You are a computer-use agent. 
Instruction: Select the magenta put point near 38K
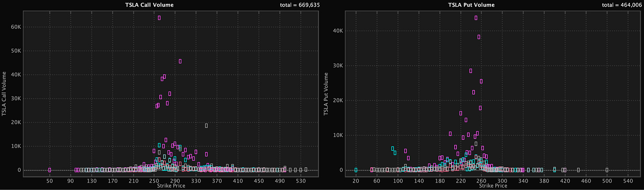click(x=479, y=37)
